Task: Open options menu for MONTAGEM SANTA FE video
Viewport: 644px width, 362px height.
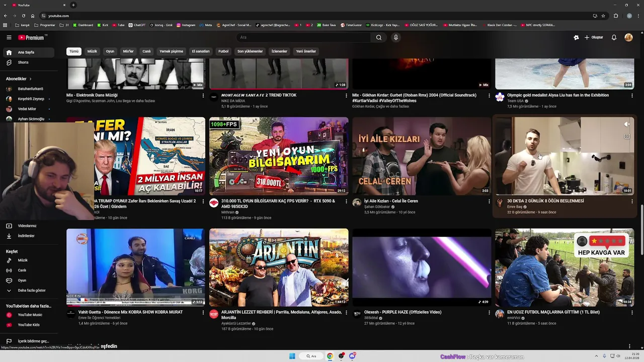Action: click(x=346, y=96)
